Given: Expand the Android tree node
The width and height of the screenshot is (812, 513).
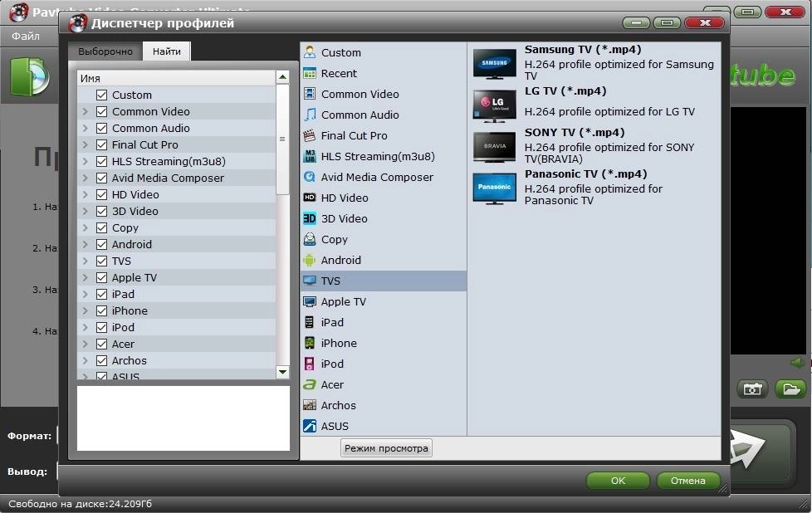Looking at the screenshot, I should pyautogui.click(x=86, y=244).
